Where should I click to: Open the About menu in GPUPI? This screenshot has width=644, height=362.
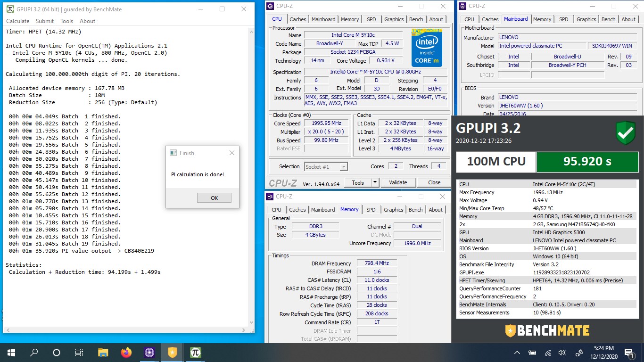click(87, 21)
